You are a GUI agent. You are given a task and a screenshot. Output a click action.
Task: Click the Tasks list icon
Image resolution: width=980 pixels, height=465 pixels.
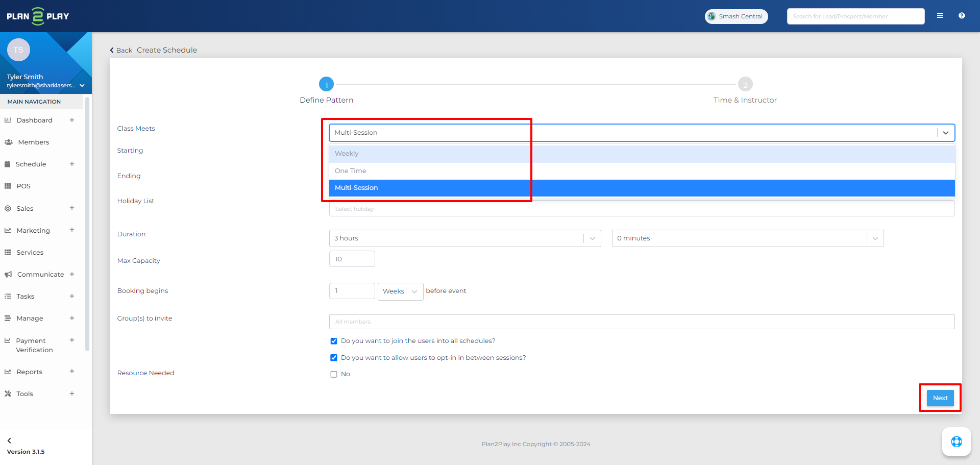click(x=8, y=296)
